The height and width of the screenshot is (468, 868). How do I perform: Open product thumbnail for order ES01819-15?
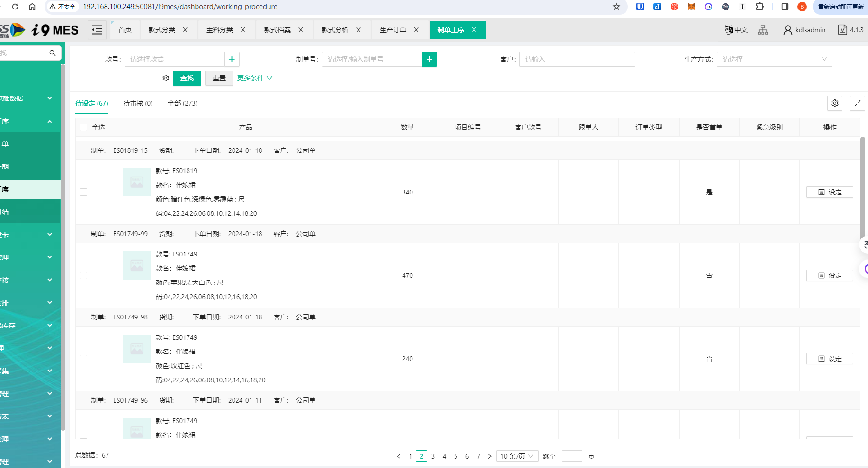pyautogui.click(x=137, y=182)
